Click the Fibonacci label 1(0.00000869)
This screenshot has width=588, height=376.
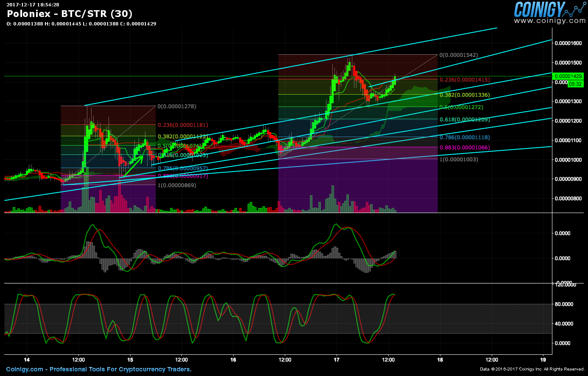[x=177, y=185]
